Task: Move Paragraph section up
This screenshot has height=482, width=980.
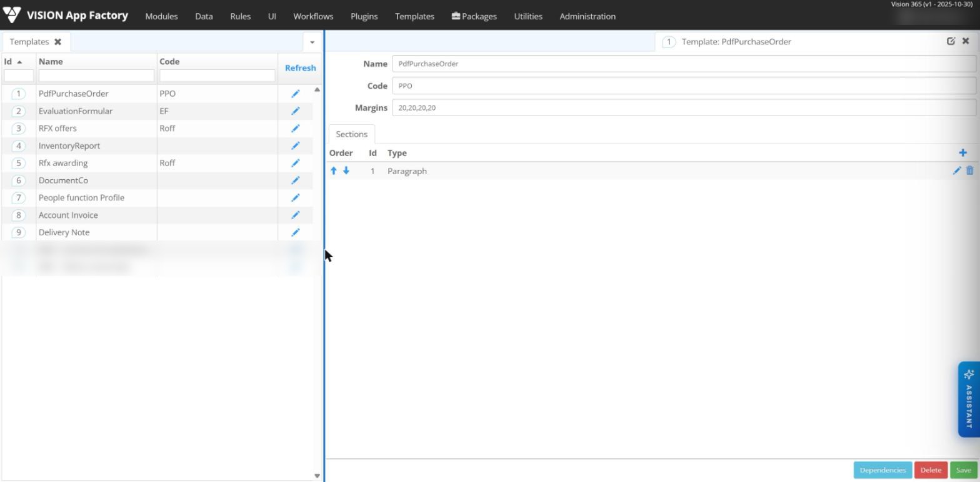Action: pos(334,170)
